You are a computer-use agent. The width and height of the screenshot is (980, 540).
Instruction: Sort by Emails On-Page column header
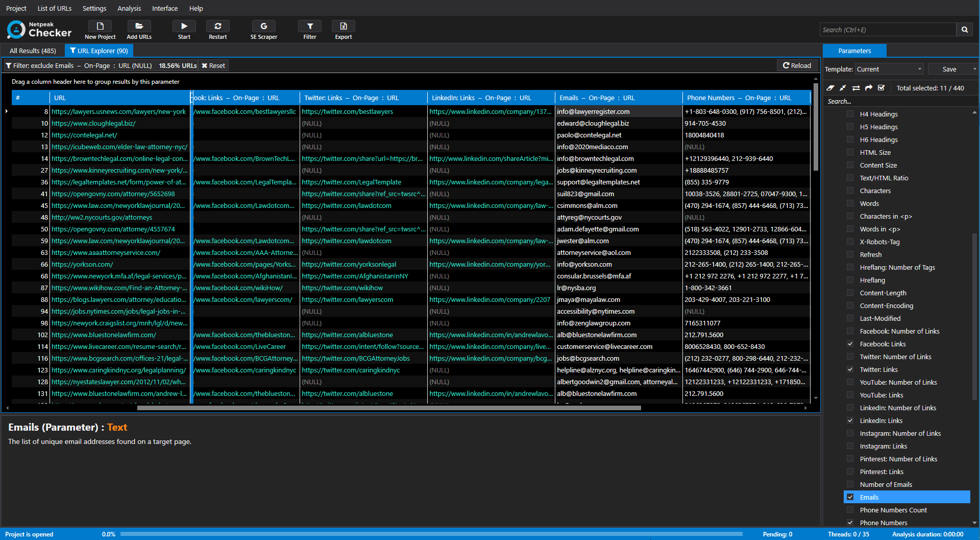pos(619,98)
